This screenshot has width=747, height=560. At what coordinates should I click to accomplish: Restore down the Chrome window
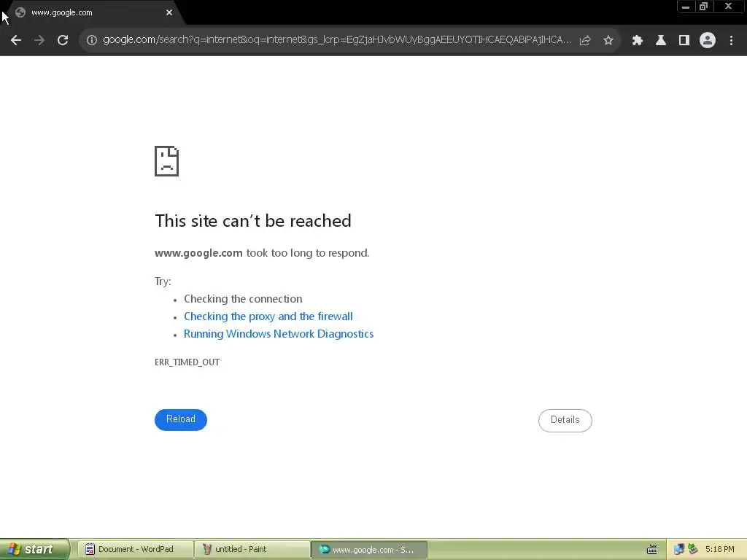click(x=704, y=7)
